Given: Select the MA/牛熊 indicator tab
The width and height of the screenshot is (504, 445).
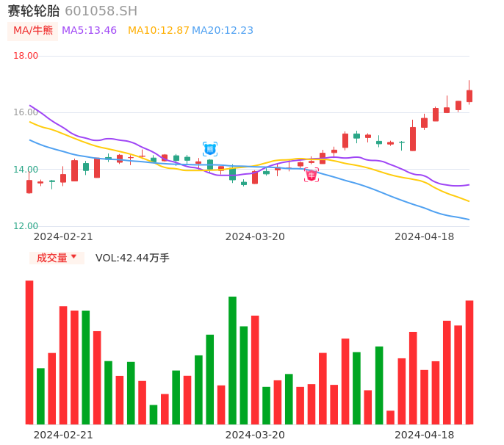Looking at the screenshot, I should click(x=33, y=31).
